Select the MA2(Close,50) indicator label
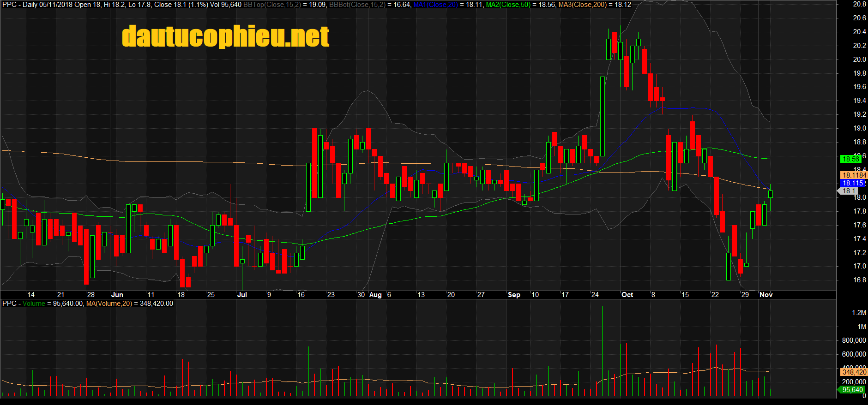The height and width of the screenshot is (405, 868). (x=508, y=5)
